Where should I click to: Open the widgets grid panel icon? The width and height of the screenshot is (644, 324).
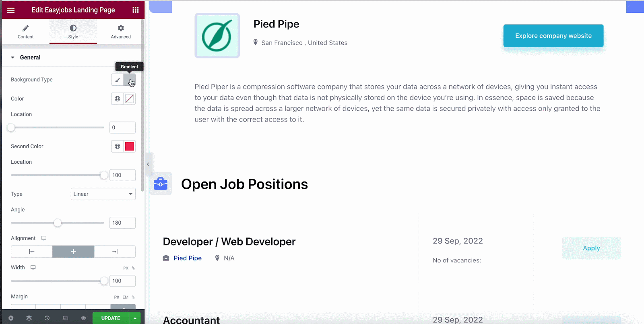(x=136, y=10)
